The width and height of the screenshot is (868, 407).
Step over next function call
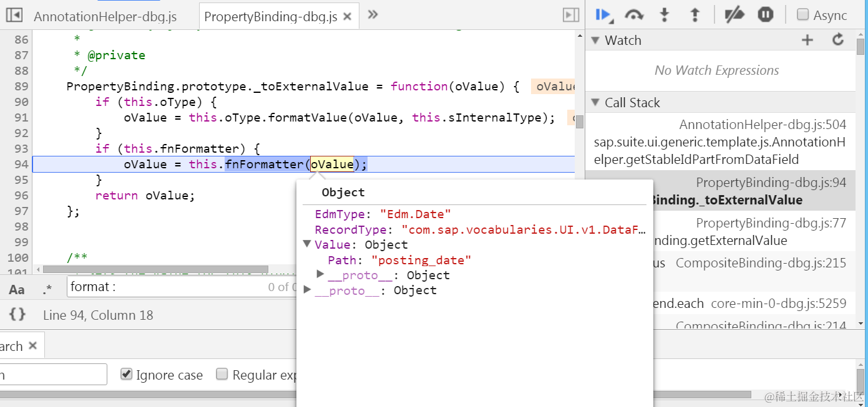(634, 15)
